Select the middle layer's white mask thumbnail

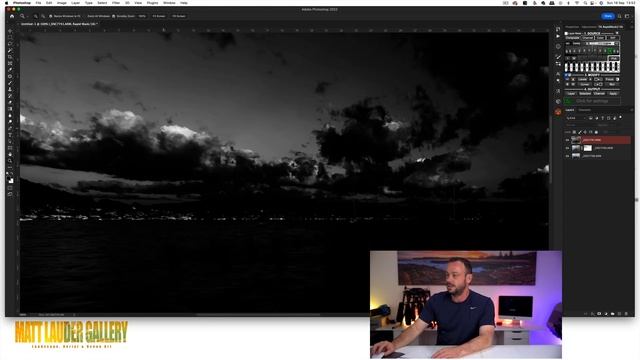click(588, 148)
